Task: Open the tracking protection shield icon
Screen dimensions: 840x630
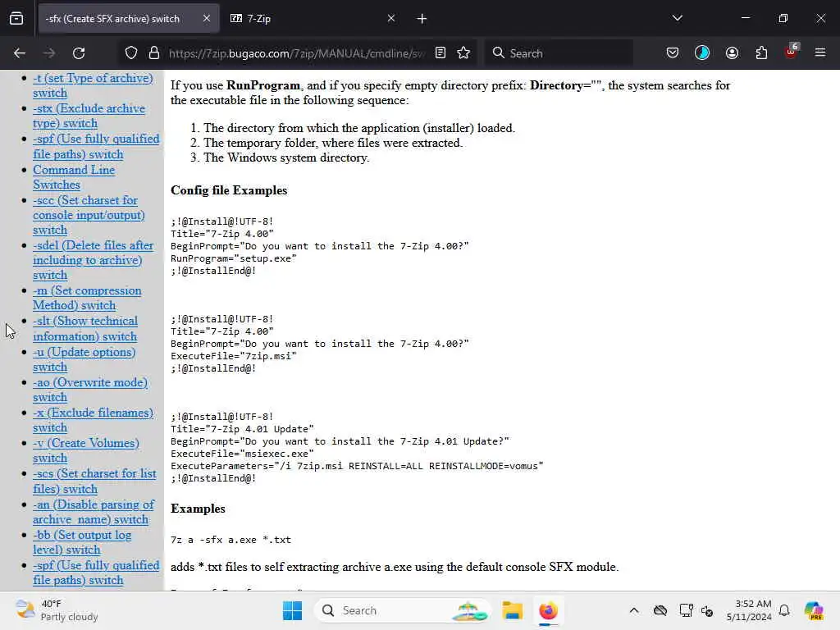Action: coord(131,53)
